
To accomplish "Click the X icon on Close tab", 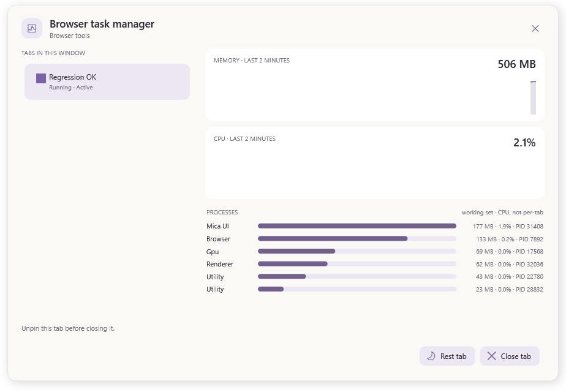I will pos(491,356).
